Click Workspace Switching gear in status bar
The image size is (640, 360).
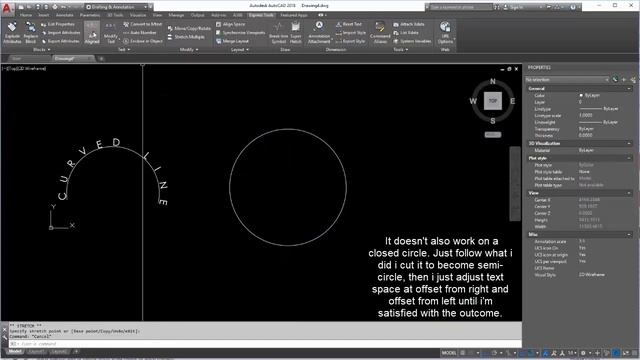[x=583, y=353]
